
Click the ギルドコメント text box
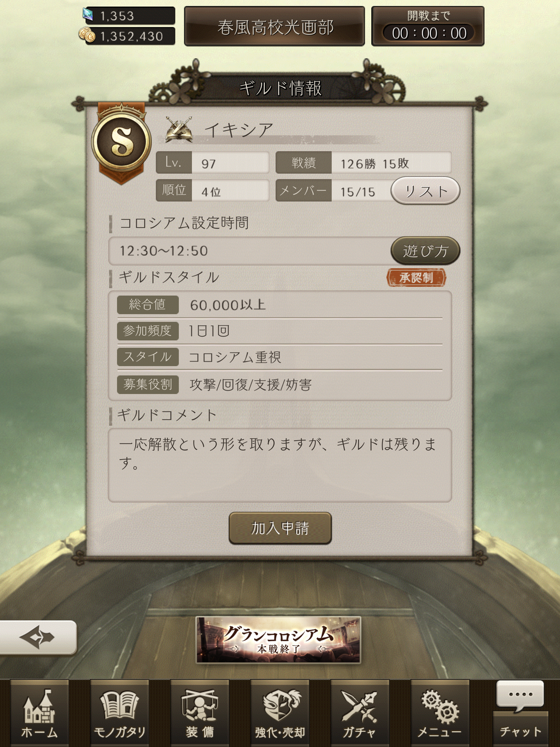click(x=280, y=465)
